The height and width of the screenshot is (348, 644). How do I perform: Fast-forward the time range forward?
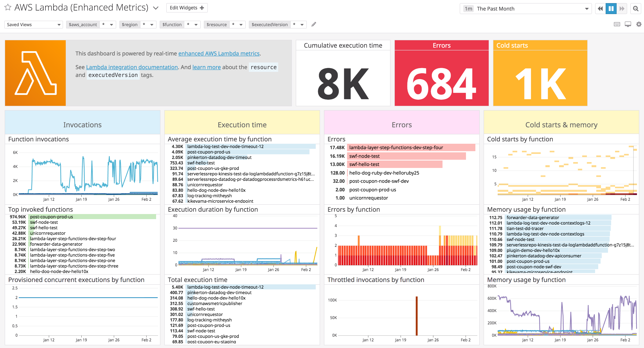[x=622, y=8]
